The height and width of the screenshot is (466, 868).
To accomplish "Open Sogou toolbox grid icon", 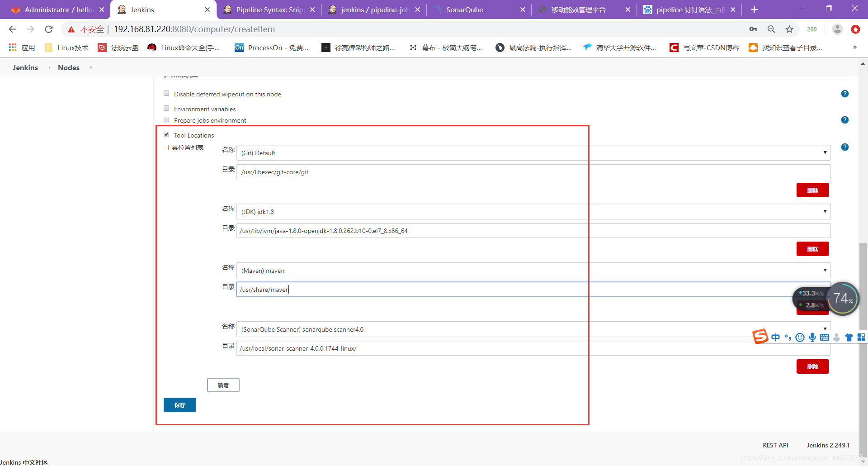I will pyautogui.click(x=861, y=338).
